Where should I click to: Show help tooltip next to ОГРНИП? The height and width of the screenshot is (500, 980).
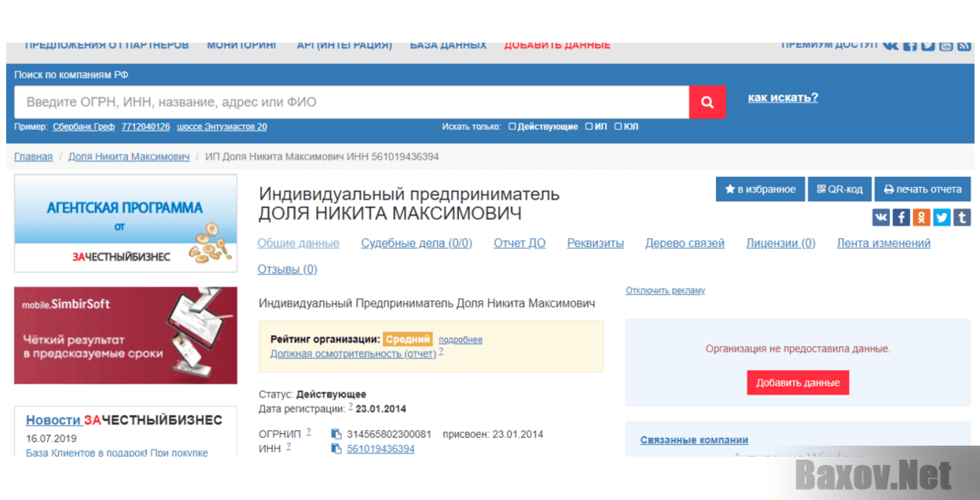pos(309,432)
